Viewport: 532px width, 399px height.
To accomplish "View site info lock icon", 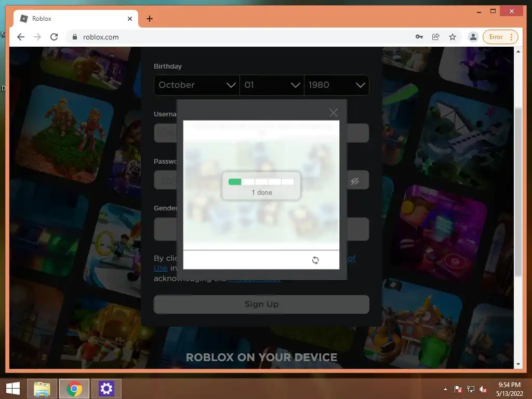I will (x=75, y=37).
